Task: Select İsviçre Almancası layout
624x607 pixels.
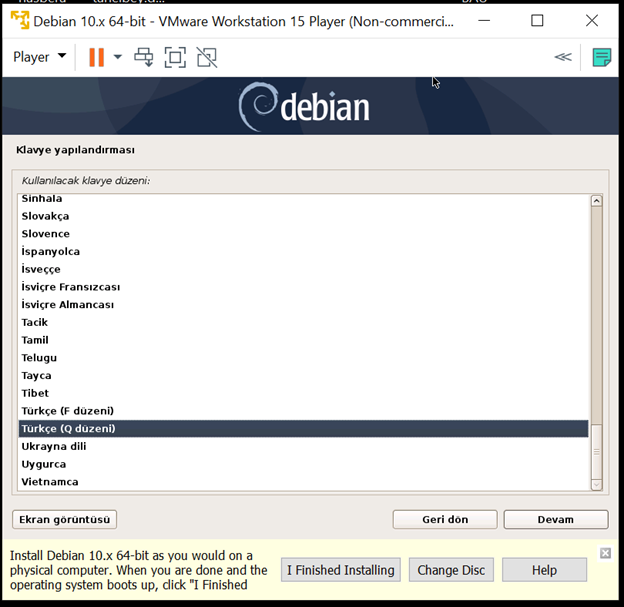Action: 303,304
